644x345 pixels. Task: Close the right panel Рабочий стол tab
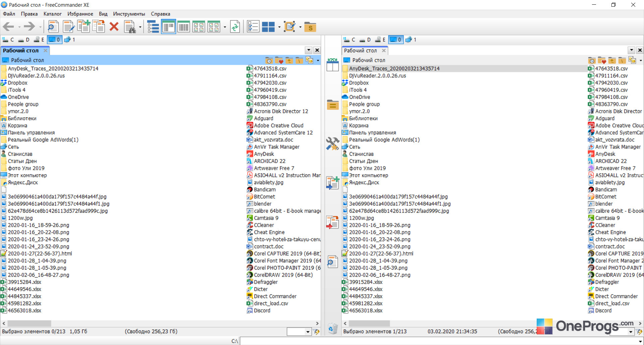pyautogui.click(x=384, y=51)
